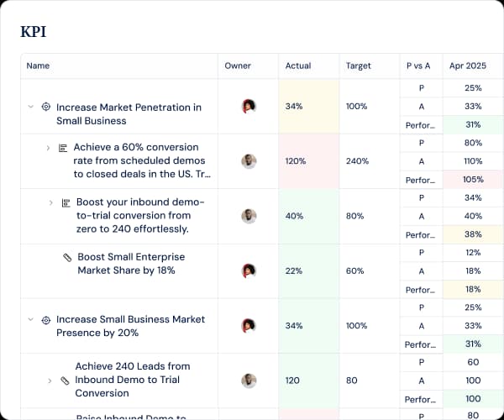Image resolution: width=504 pixels, height=420 pixels.
Task: Select the 120% Actual cell
Action: [309, 161]
